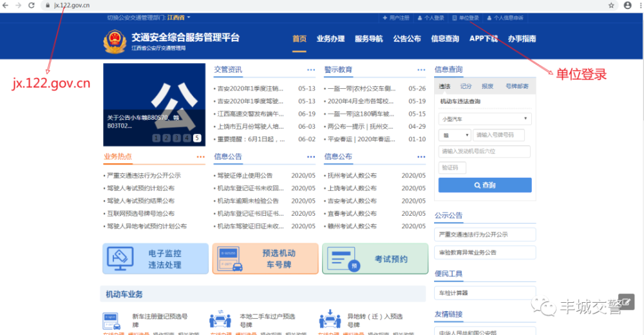Click the 请输入号牌号码 input field
The image size is (644, 335).
[498, 135]
